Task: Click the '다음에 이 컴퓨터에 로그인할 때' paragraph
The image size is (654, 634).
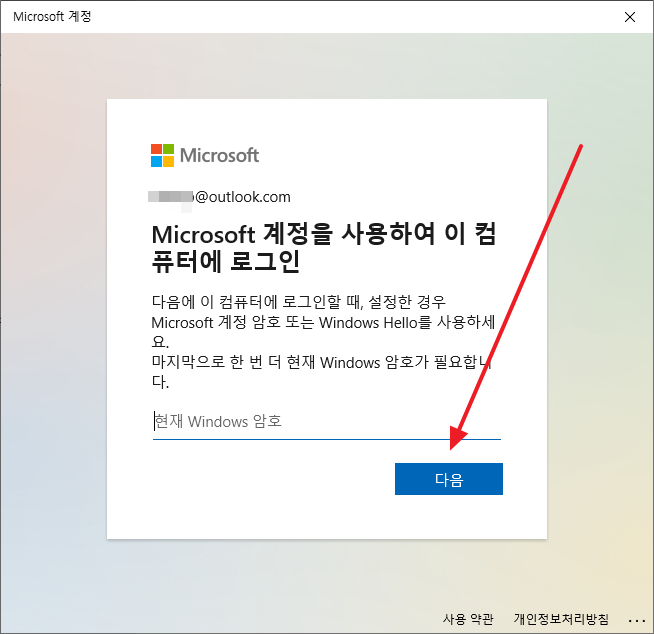Action: (323, 322)
